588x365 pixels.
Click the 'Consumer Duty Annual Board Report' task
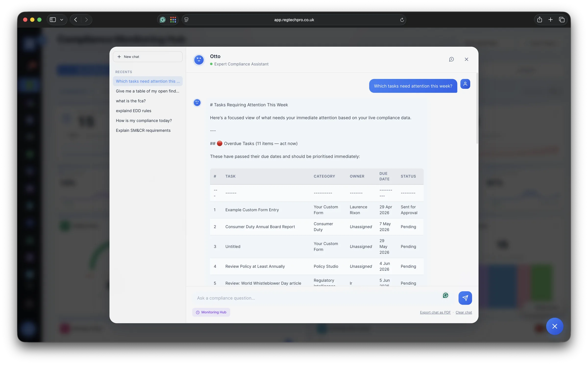pyautogui.click(x=260, y=227)
